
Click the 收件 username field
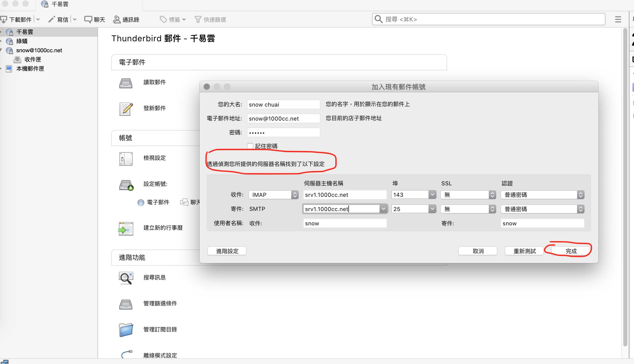click(x=345, y=223)
